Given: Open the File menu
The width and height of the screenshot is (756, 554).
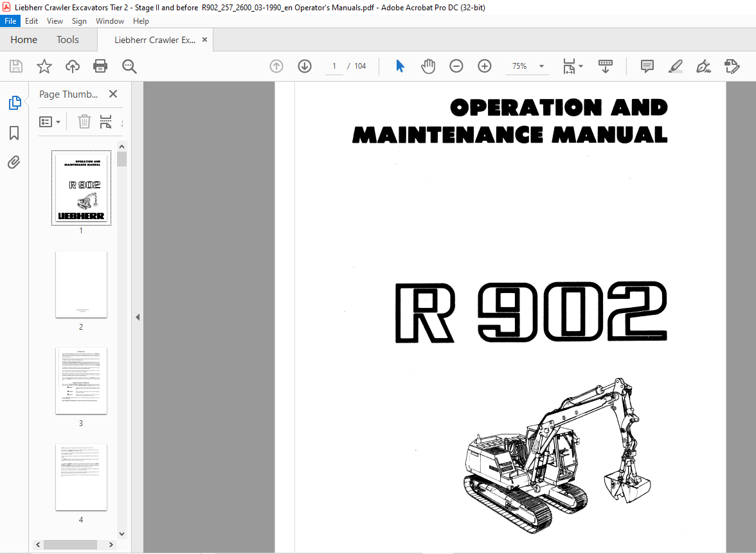Looking at the screenshot, I should click(x=10, y=21).
